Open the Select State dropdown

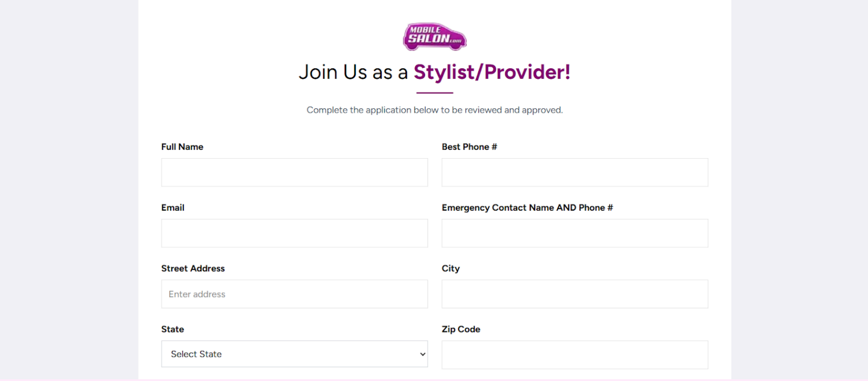(x=294, y=354)
